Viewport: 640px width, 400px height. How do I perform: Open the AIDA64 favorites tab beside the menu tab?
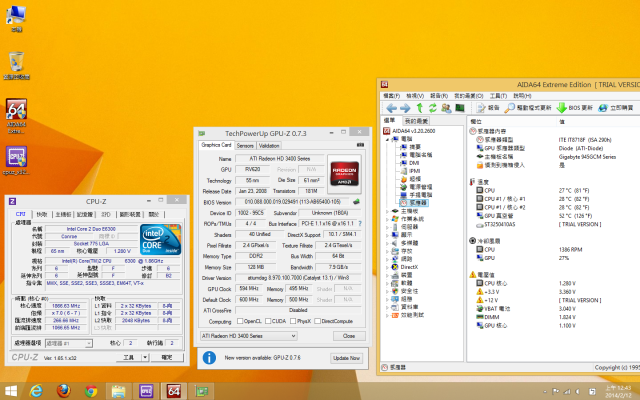coord(416,121)
